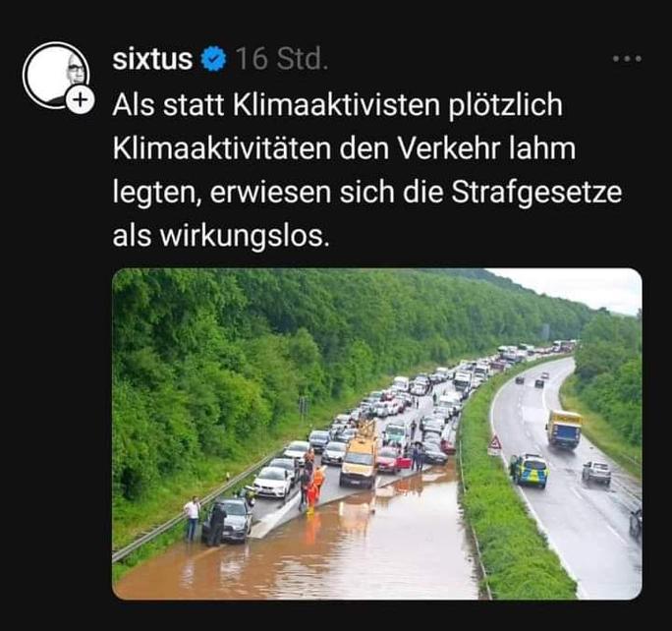Click the police car in photo
Viewport: 672px width, 631px height.
pos(531,470)
